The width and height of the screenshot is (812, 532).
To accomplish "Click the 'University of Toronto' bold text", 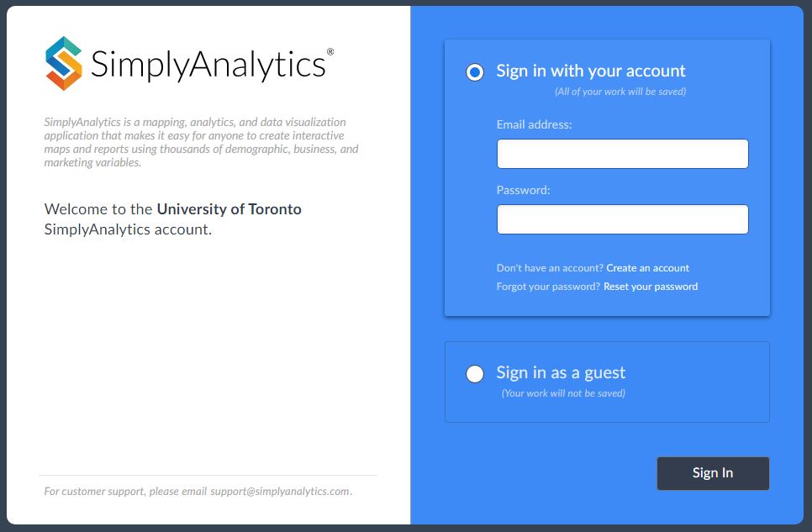I will tap(229, 209).
